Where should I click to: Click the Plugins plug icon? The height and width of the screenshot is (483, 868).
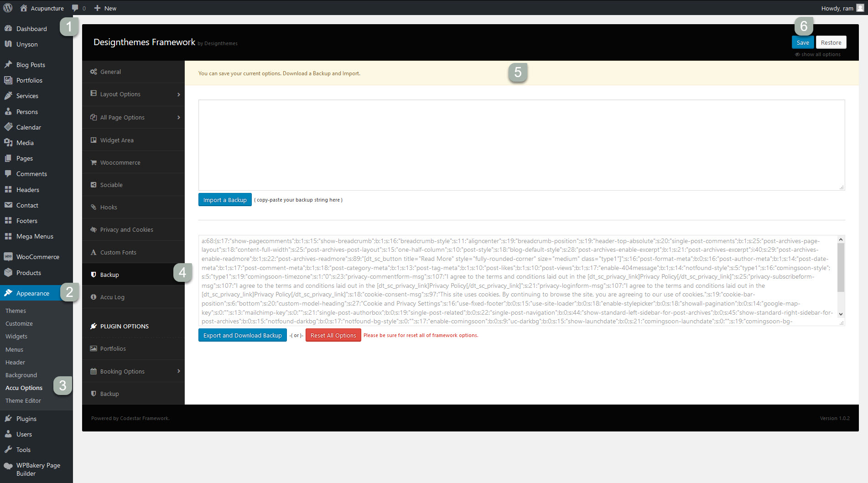(8, 418)
